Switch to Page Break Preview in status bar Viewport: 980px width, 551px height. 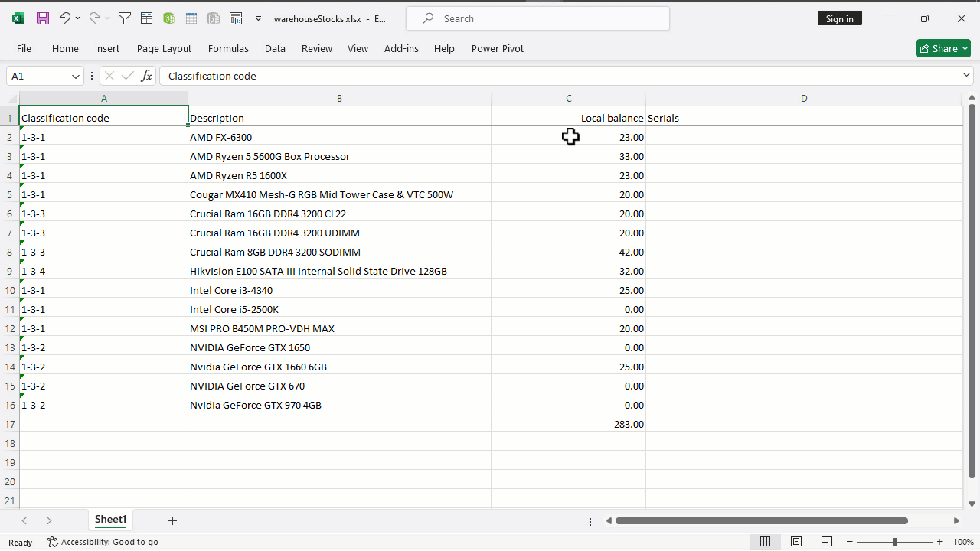coord(827,542)
